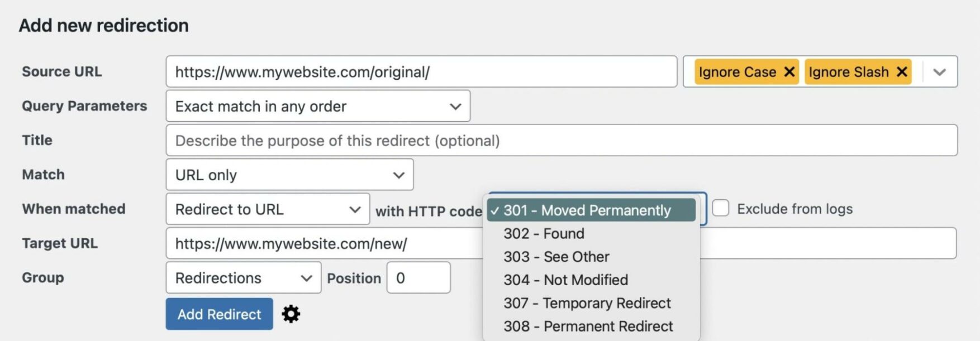The height and width of the screenshot is (341, 980).
Task: Click the Add Redirect button
Action: (x=219, y=314)
